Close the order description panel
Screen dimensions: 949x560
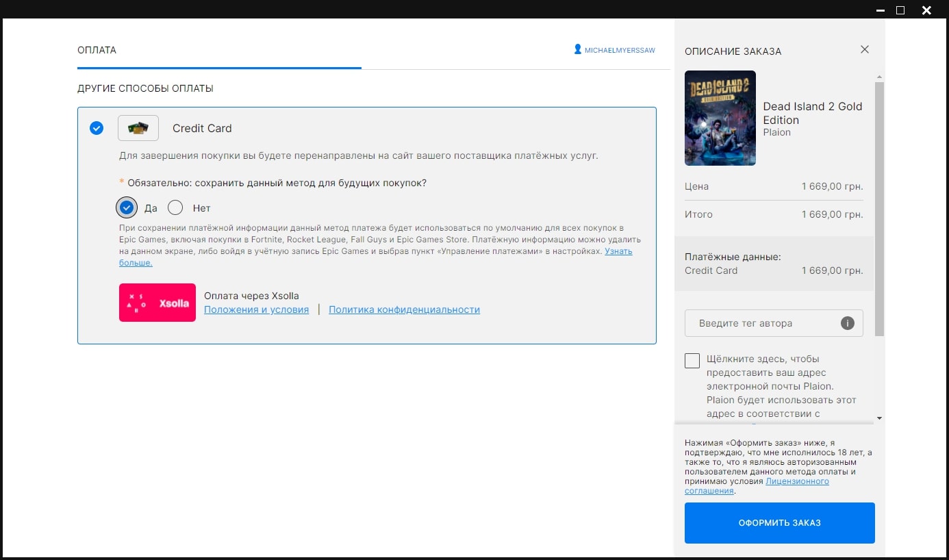pyautogui.click(x=865, y=49)
